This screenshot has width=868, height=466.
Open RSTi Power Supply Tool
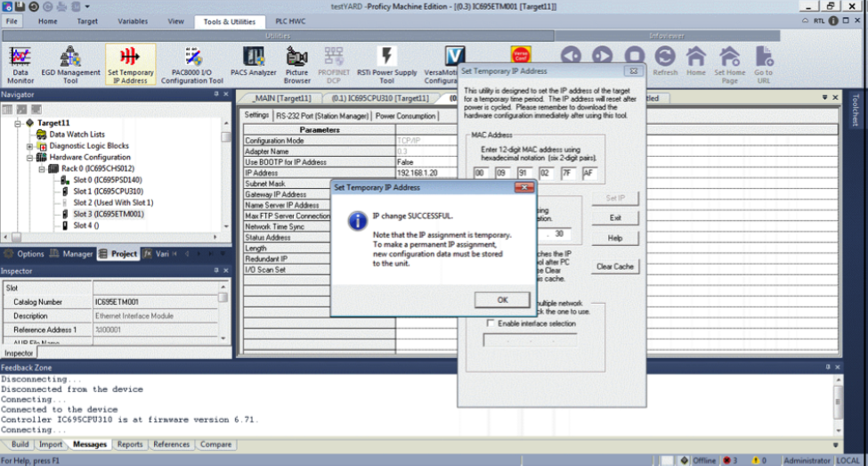point(386,65)
